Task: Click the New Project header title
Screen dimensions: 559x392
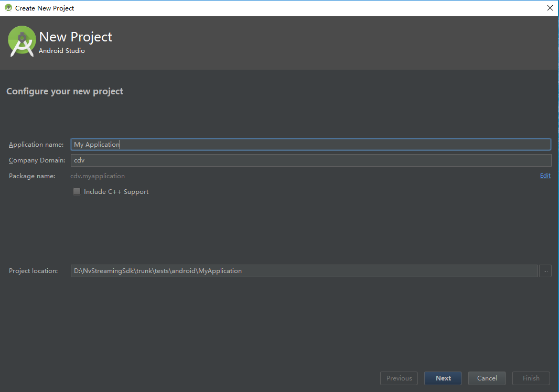Action: pyautogui.click(x=76, y=37)
